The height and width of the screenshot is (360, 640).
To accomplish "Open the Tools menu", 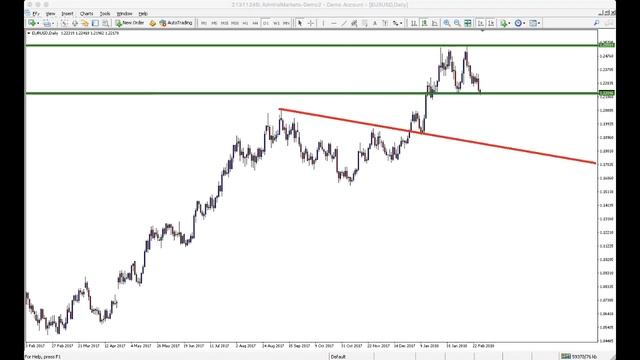I will pos(105,13).
